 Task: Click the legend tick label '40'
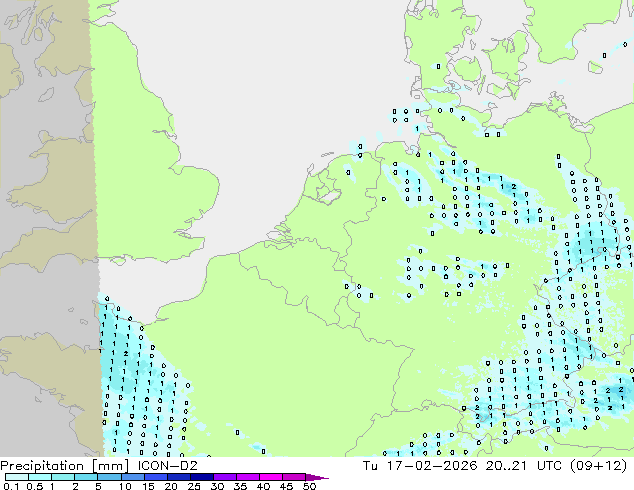click(263, 486)
